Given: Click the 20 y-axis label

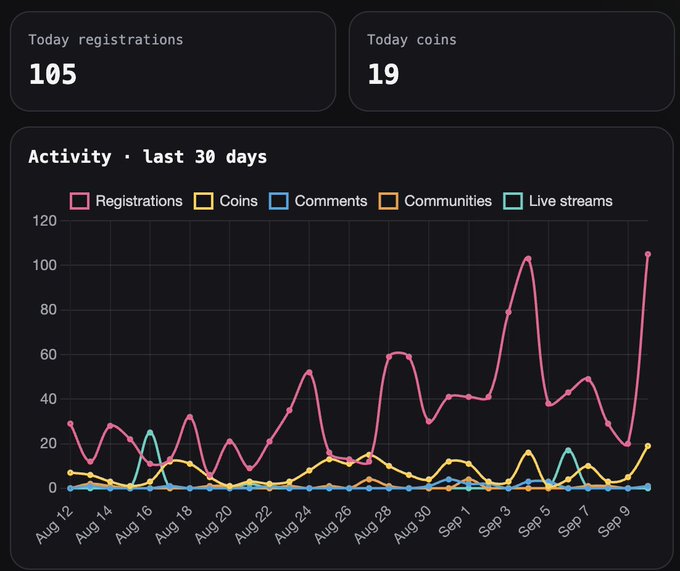Looking at the screenshot, I should tap(49, 444).
